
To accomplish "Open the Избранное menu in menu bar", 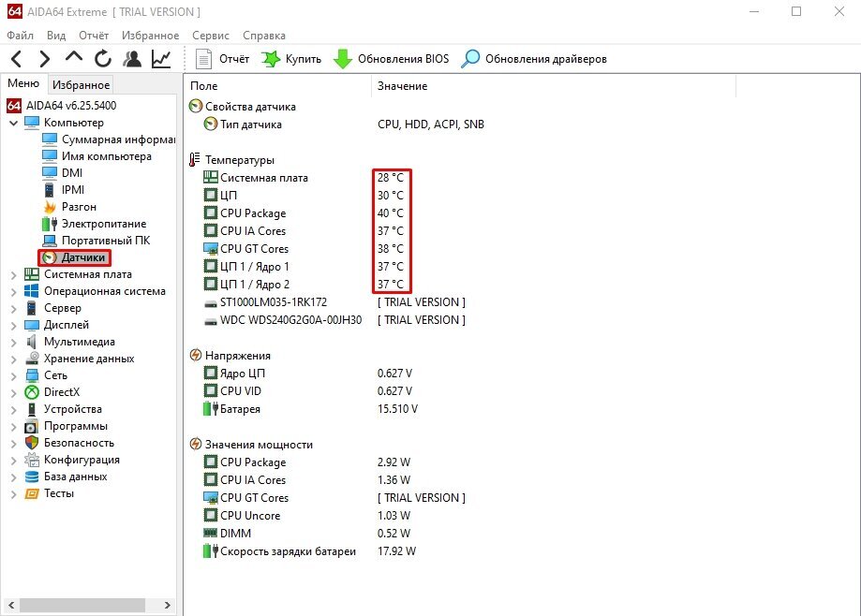I will [x=150, y=35].
